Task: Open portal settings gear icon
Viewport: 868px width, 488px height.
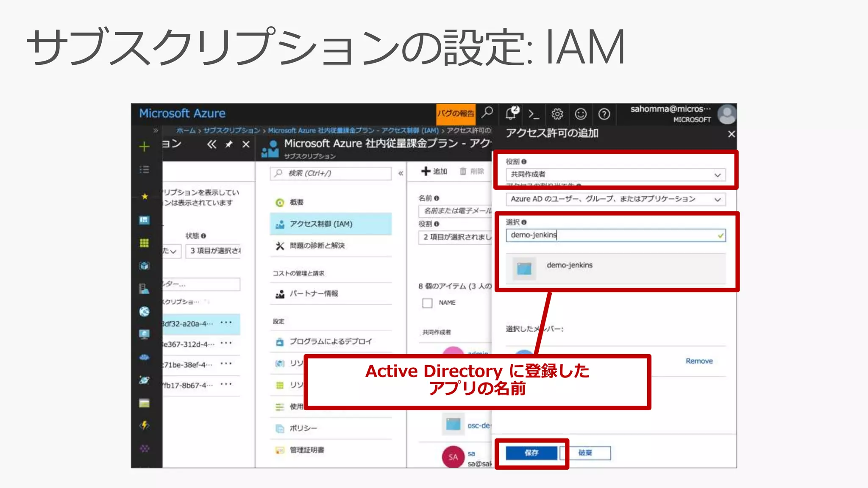Action: click(x=557, y=114)
